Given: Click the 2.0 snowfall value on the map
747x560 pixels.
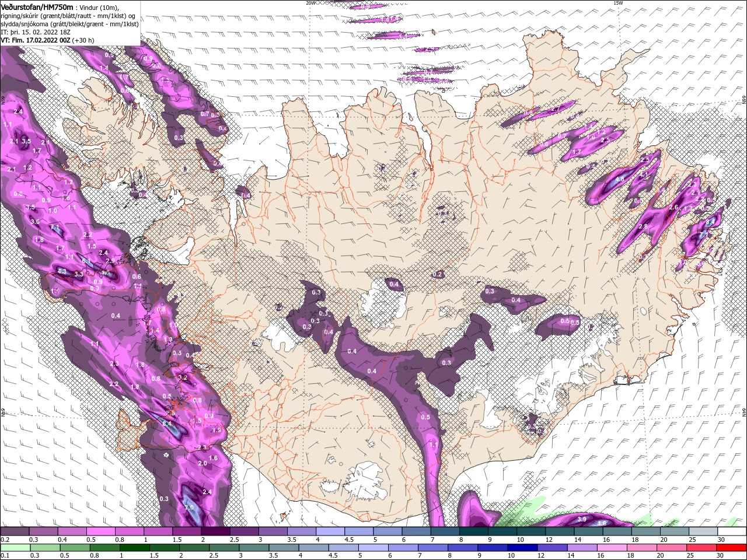Looking at the screenshot, I should coord(203,463).
